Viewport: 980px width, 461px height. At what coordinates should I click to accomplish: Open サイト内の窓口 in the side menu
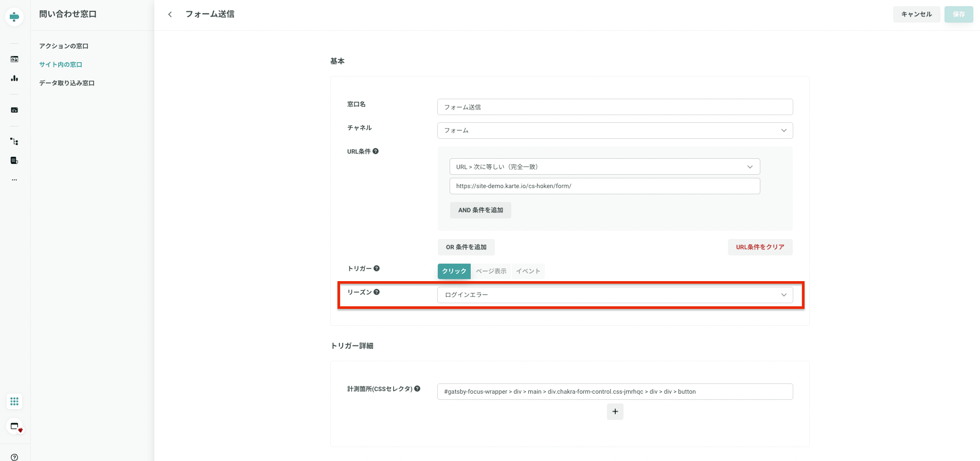point(61,65)
